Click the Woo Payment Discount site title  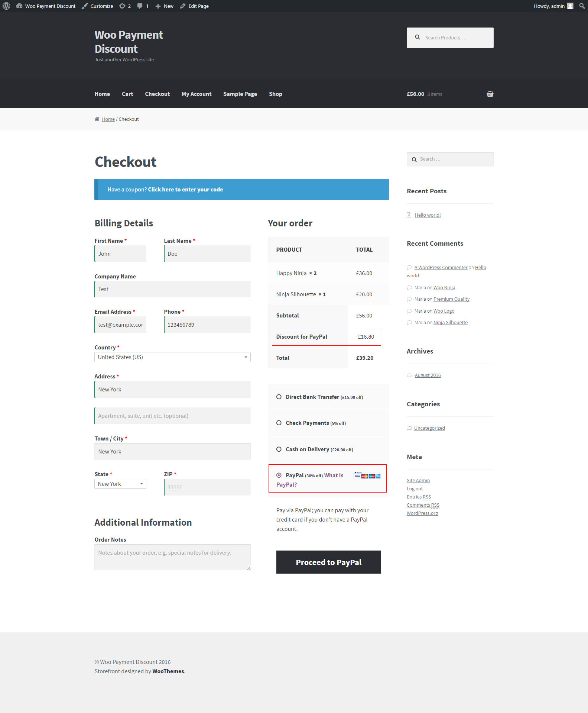(129, 42)
